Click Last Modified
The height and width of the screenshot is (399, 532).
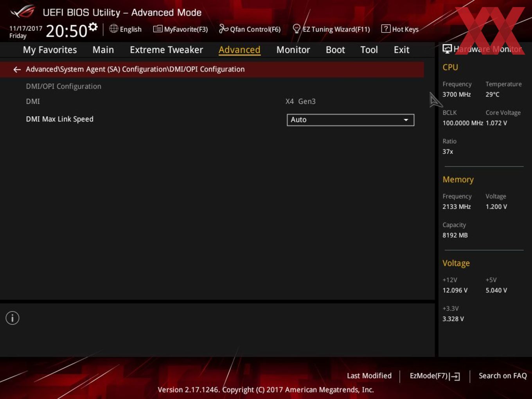coord(369,376)
